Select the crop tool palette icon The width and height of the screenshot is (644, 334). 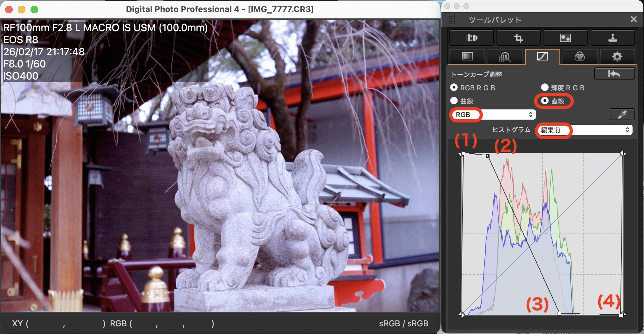pyautogui.click(x=518, y=38)
